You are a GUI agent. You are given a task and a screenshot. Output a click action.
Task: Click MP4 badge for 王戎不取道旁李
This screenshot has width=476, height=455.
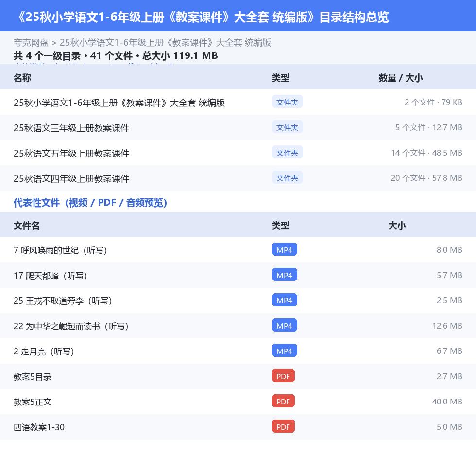[x=285, y=300]
